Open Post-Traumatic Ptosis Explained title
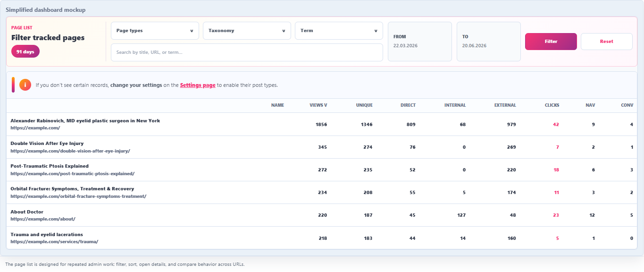Viewport: 644px width, 272px height. tap(50, 166)
